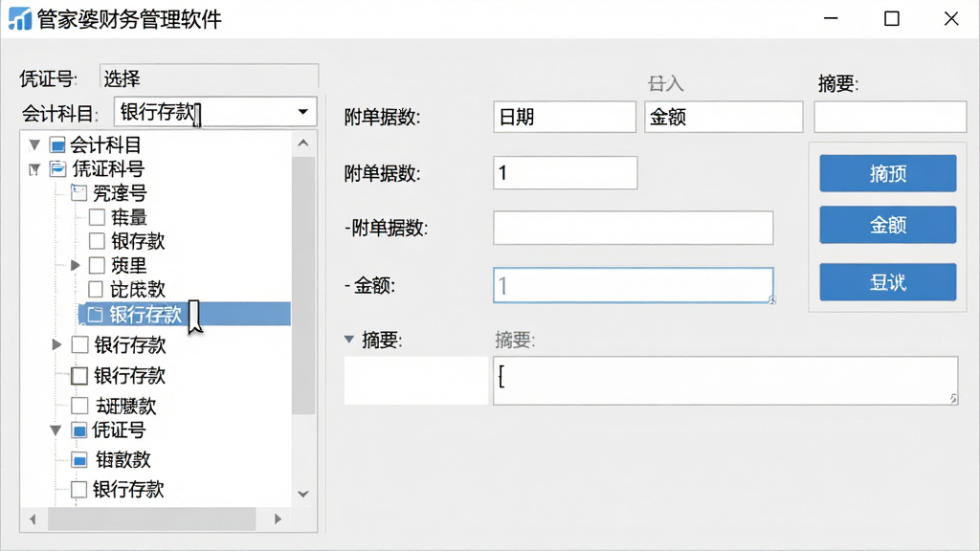Click the blue 豆说 button

point(887,282)
